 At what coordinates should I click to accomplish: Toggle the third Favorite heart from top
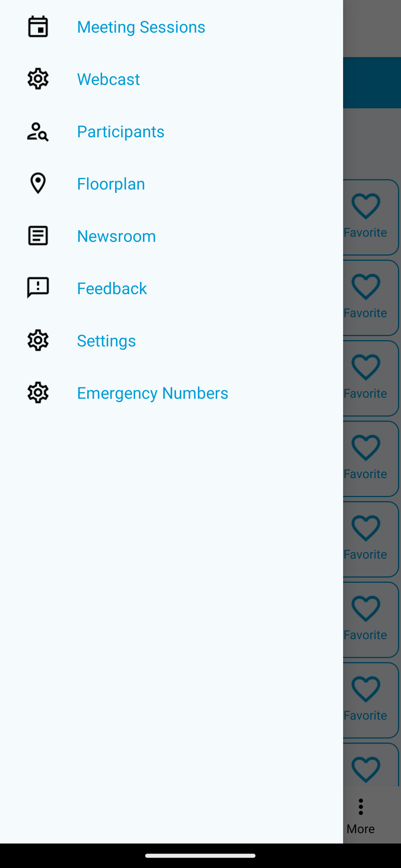pyautogui.click(x=366, y=368)
